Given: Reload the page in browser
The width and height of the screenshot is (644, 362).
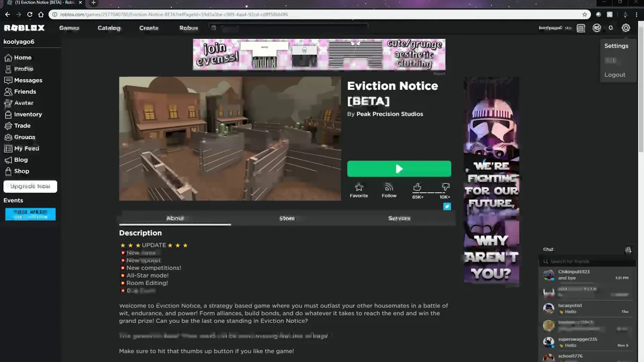Looking at the screenshot, I should pos(30,15).
